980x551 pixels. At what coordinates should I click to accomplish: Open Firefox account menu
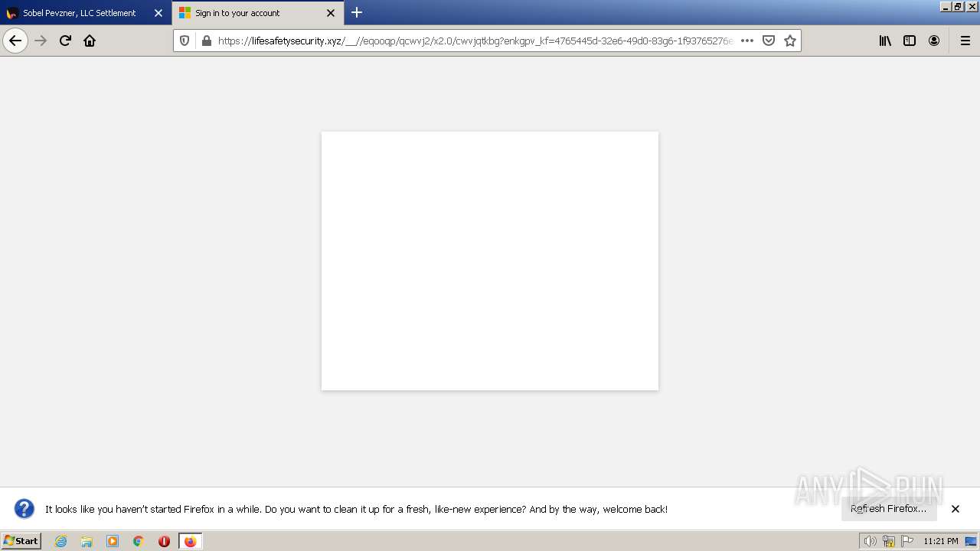(x=934, y=41)
